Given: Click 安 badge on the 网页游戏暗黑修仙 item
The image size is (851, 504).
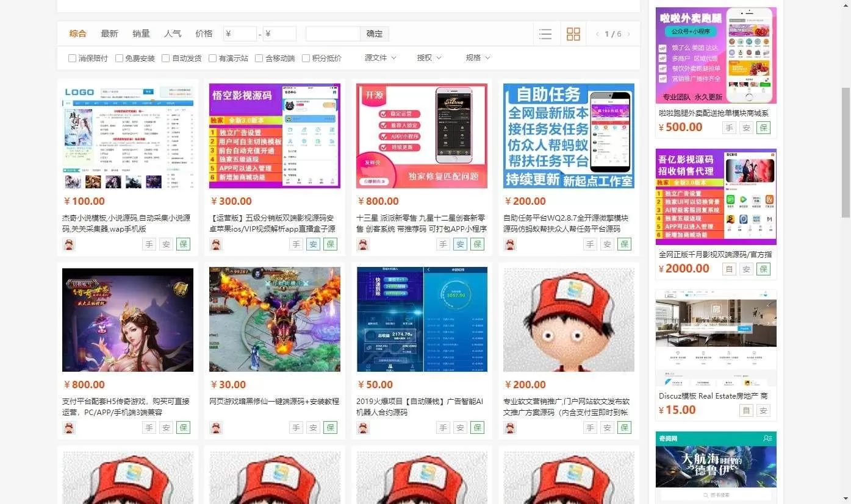Looking at the screenshot, I should 314,428.
